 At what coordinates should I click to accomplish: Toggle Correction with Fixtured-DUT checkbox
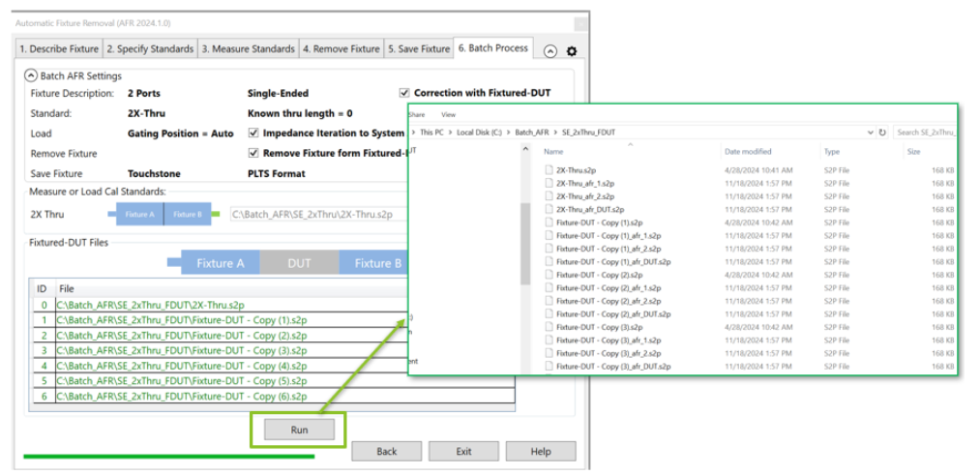click(x=404, y=94)
